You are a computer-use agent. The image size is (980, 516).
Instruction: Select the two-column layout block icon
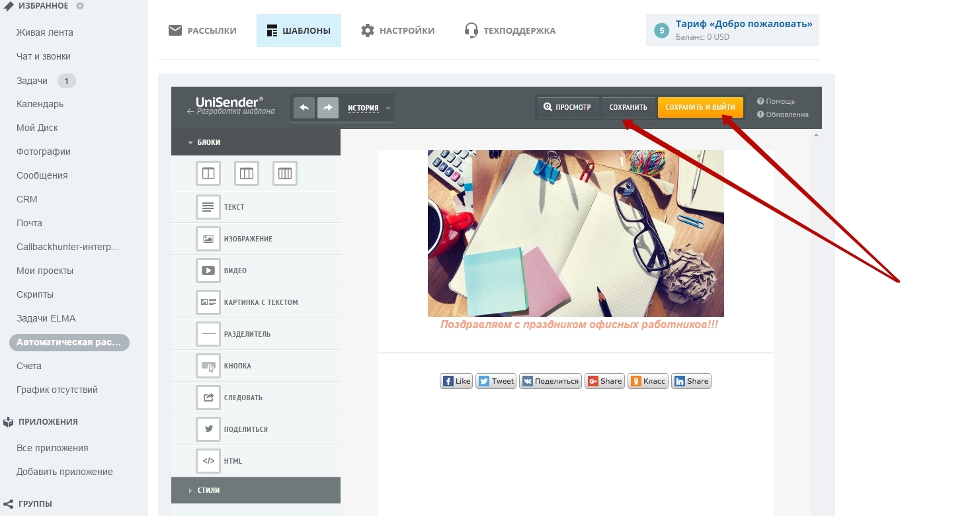(208, 173)
